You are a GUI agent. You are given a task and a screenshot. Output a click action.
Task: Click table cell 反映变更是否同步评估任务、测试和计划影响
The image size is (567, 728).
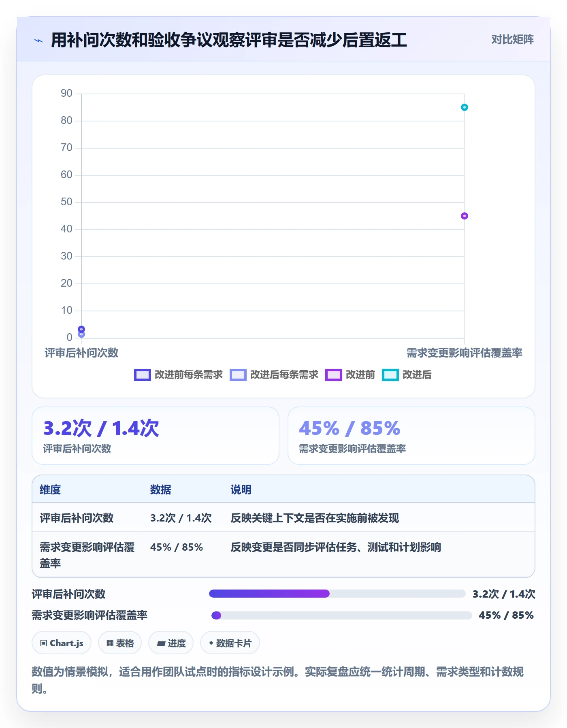[x=336, y=547]
